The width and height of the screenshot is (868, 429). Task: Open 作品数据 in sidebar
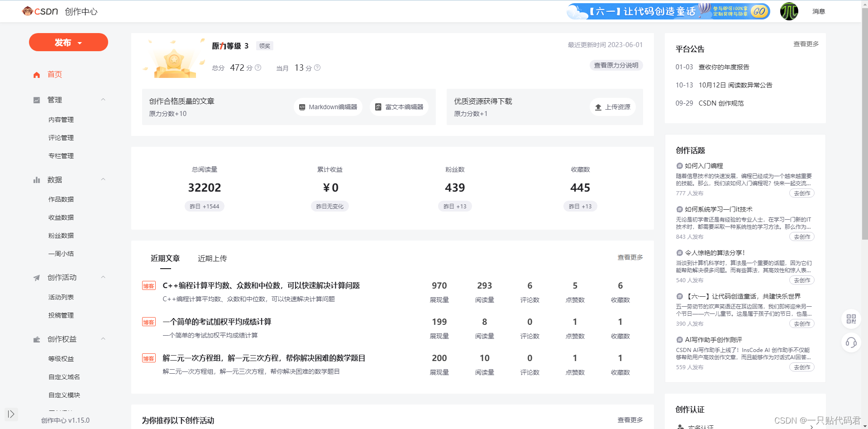tap(61, 199)
